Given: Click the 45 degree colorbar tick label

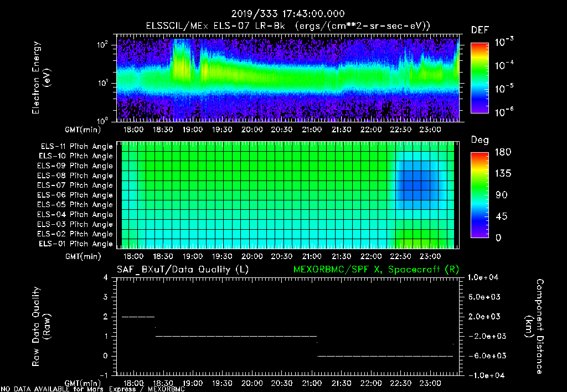Looking at the screenshot, I should (501, 216).
